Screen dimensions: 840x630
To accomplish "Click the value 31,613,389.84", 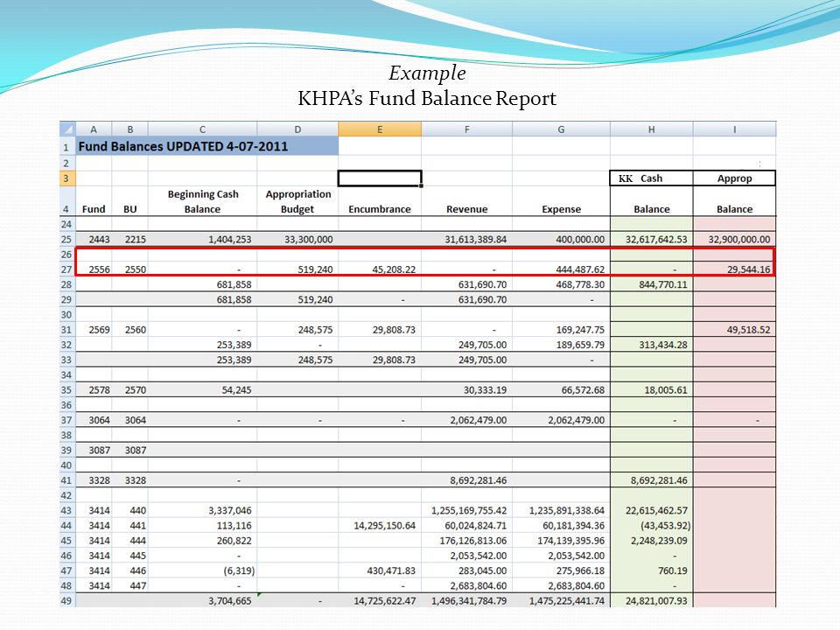I will coord(476,240).
